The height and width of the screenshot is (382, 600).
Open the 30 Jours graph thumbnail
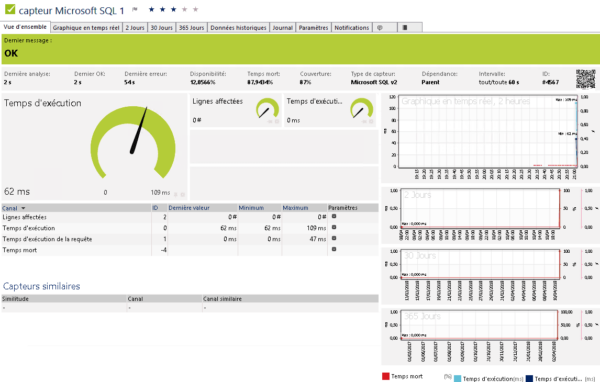489,275
